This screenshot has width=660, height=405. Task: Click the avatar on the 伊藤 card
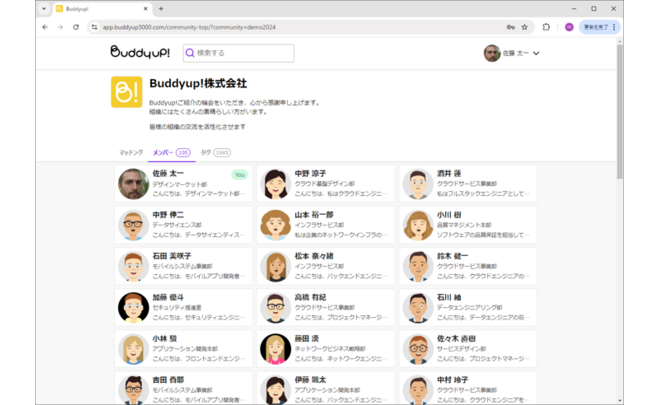(x=275, y=390)
